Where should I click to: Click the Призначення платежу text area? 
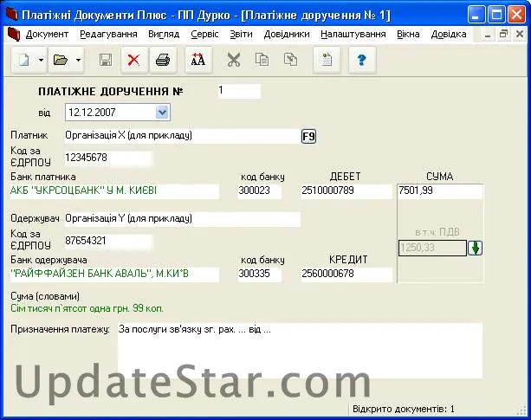[x=300, y=351]
